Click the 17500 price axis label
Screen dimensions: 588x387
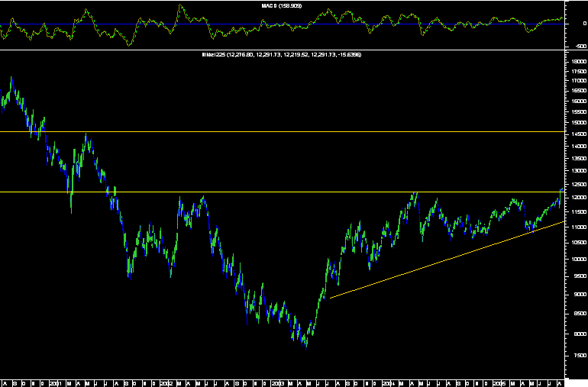pyautogui.click(x=580, y=71)
